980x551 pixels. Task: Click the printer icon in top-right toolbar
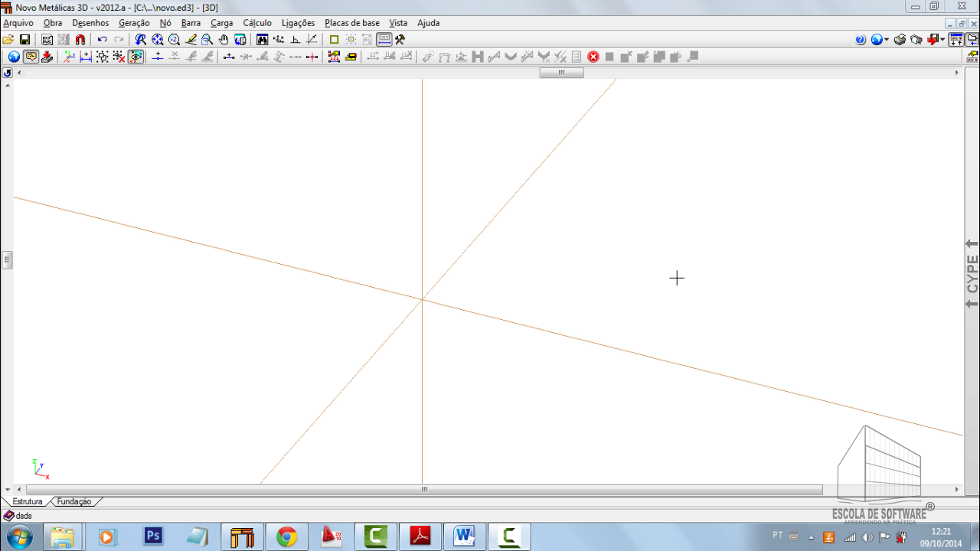pyautogui.click(x=900, y=40)
